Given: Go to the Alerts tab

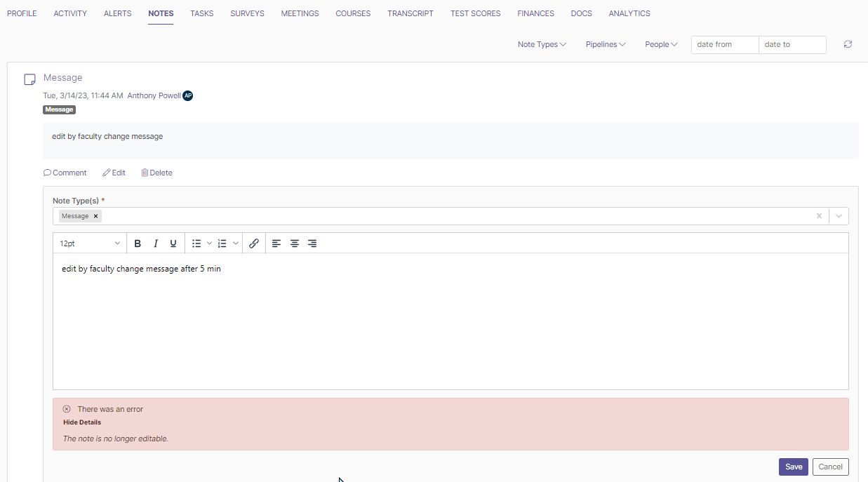Looking at the screenshot, I should coord(118,13).
